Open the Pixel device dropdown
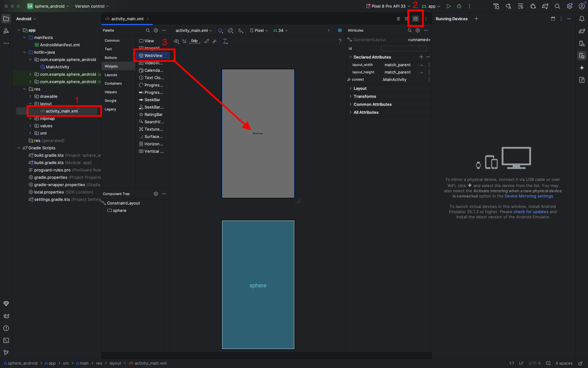Image resolution: width=588 pixels, height=368 pixels. point(259,31)
